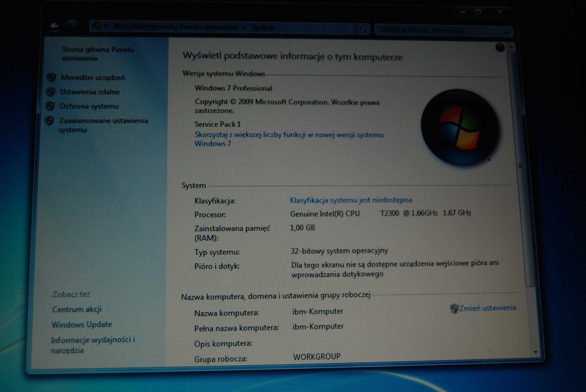This screenshot has width=586, height=392.
Task: Click the shield icon beside Menedżer urządzeń
Action: coord(51,78)
